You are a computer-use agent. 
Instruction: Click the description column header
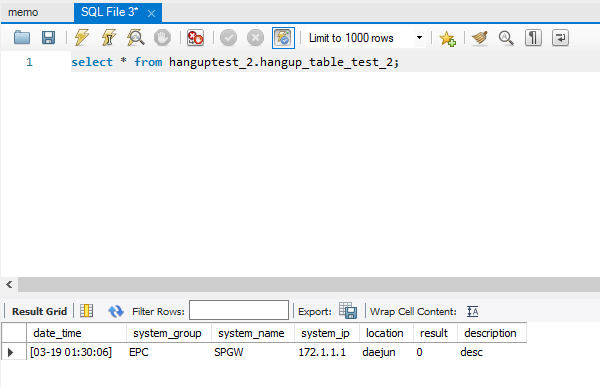pyautogui.click(x=492, y=333)
